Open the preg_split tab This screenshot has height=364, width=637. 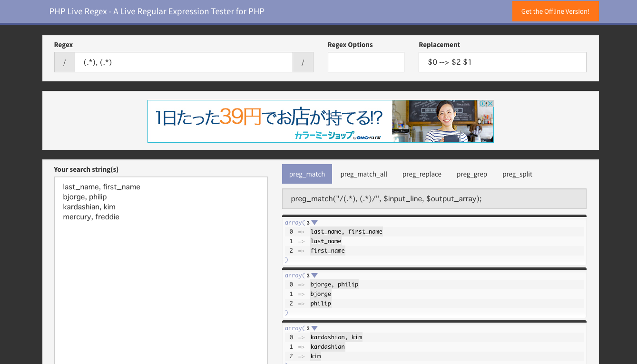click(517, 174)
